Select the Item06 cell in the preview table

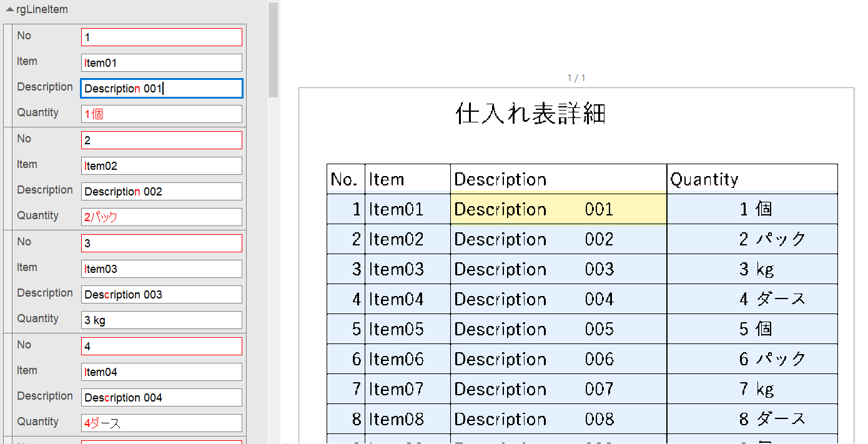(408, 359)
